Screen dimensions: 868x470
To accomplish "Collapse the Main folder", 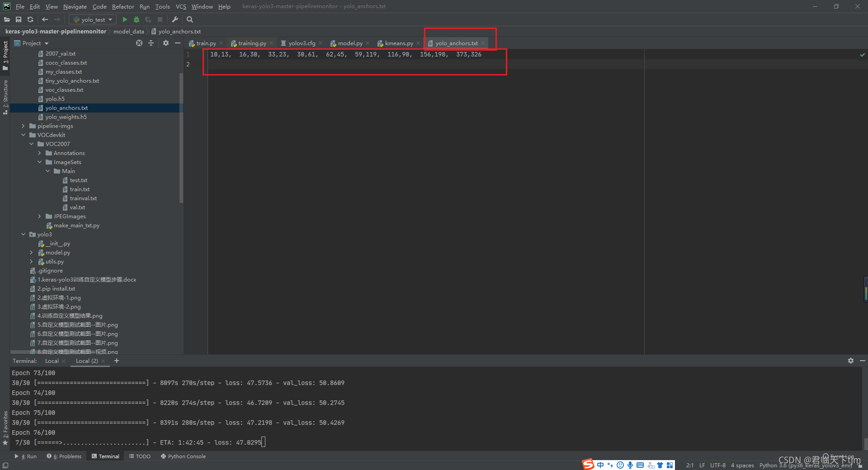I will 47,171.
